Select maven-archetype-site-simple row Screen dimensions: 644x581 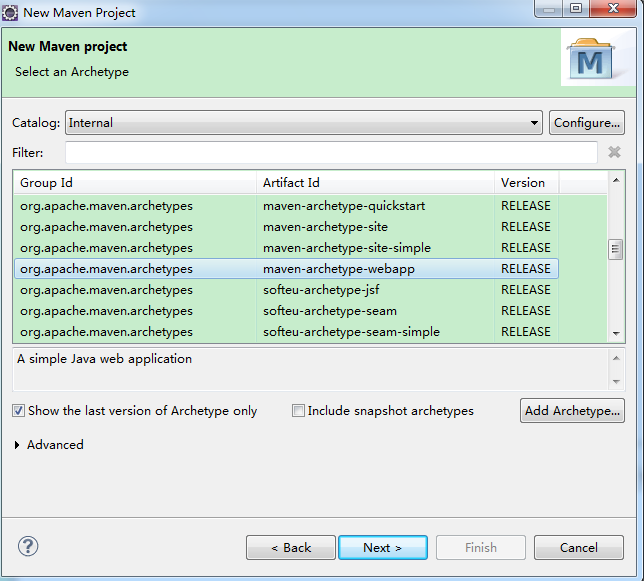pyautogui.click(x=286, y=248)
